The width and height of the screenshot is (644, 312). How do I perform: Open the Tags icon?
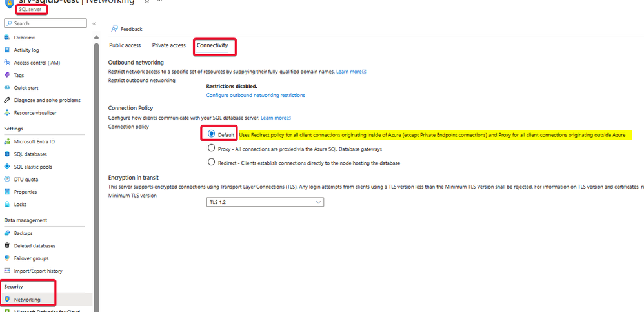[6, 75]
